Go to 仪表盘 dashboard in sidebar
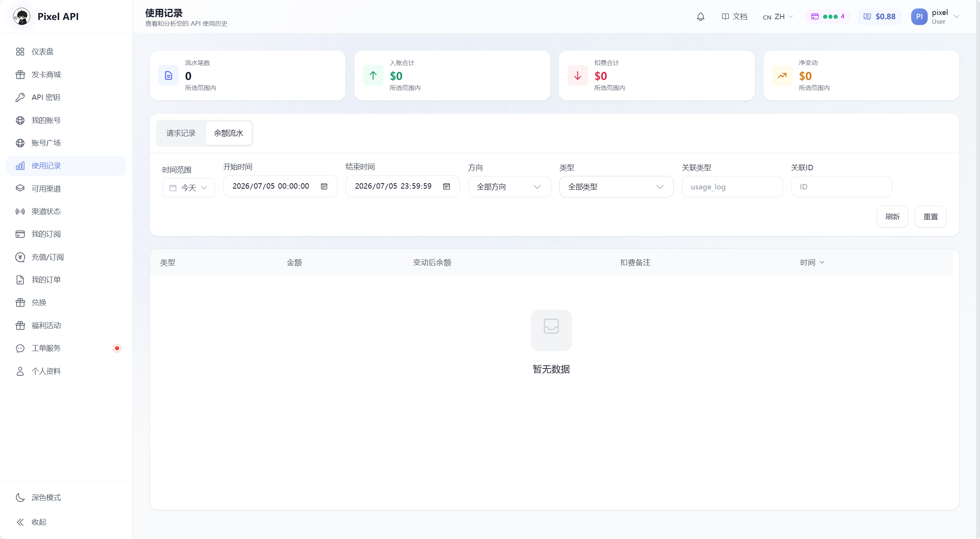 tap(66, 51)
